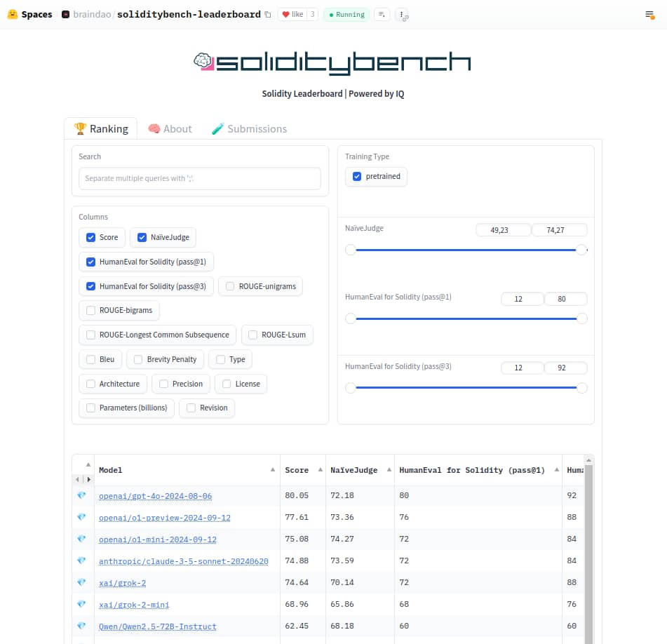Copy the soliditybench-leaderboard space name
Screen dimensions: 667x644
click(x=267, y=15)
